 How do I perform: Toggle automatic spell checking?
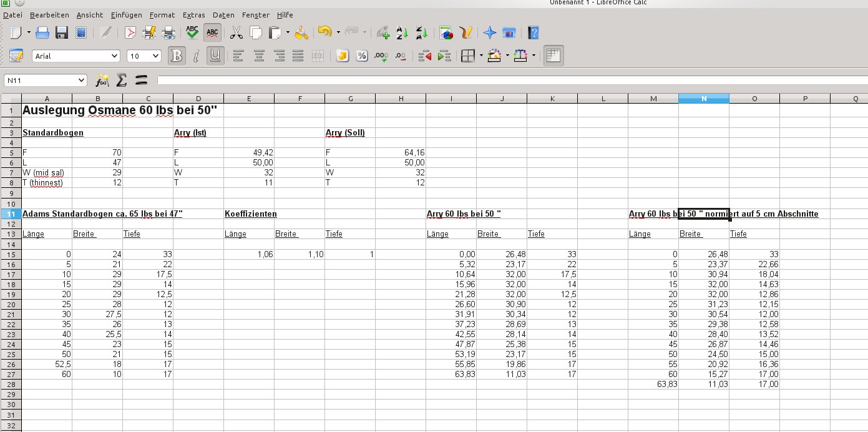(x=212, y=33)
